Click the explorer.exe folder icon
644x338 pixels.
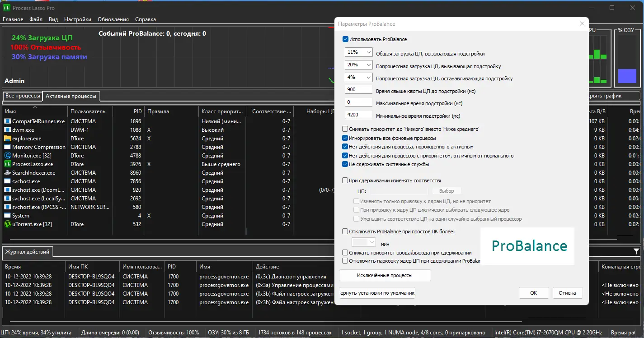tap(8, 139)
